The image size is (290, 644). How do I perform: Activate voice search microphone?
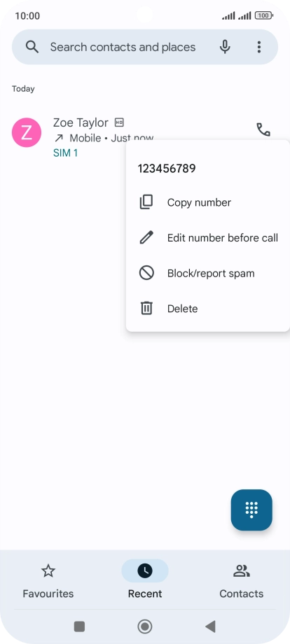click(x=225, y=47)
